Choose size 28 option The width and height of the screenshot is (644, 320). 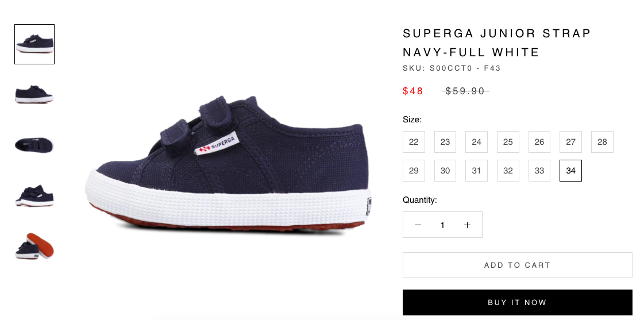602,142
